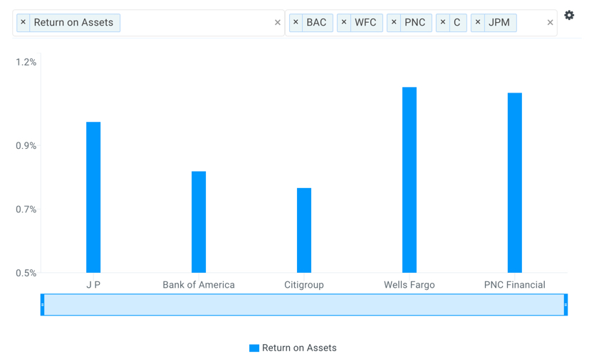Select the Citigroup bar
This screenshot has height=364, width=594.
coord(304,230)
